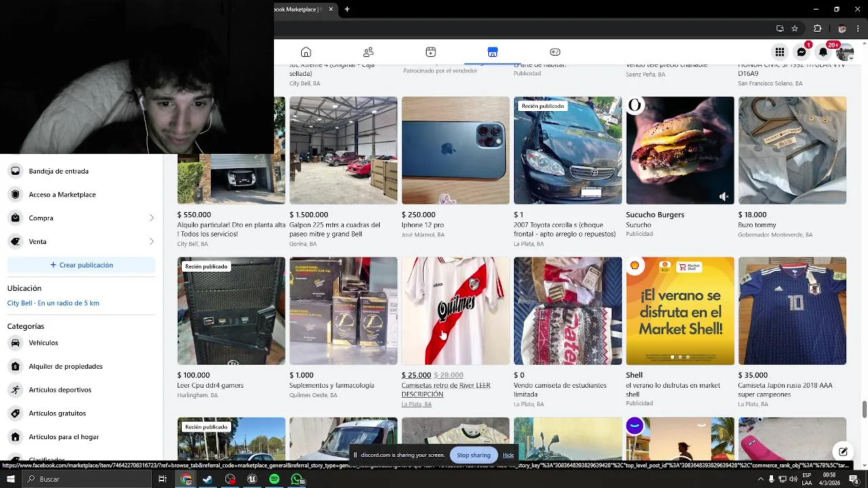The width and height of the screenshot is (868, 488).
Task: Open Windows notification center icon
Action: click(x=854, y=479)
